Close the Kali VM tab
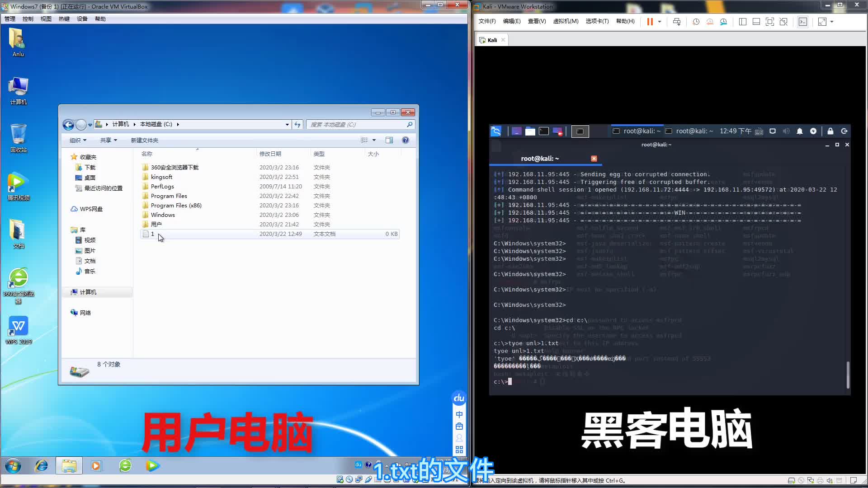Screen dimensions: 868x488 coord(503,40)
